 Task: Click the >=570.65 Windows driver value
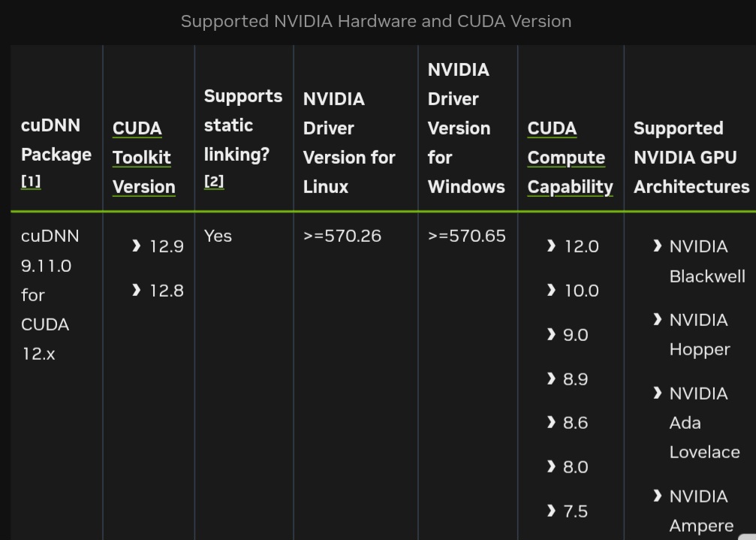[x=467, y=236]
